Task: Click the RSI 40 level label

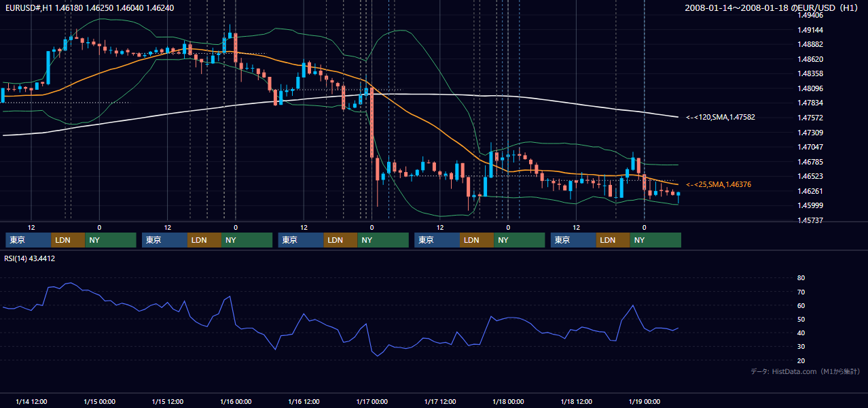Action: [x=801, y=333]
